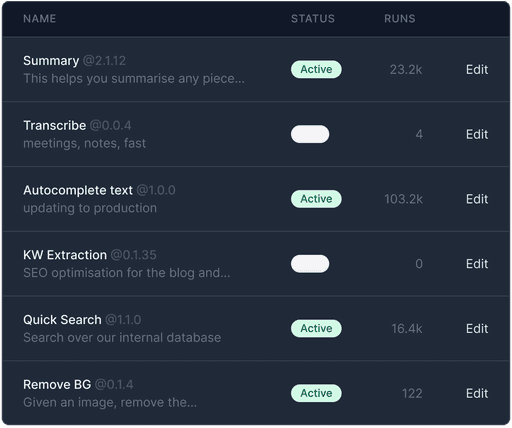The image size is (512, 428).
Task: Click description 'Search over our internal database'
Action: coord(122,337)
